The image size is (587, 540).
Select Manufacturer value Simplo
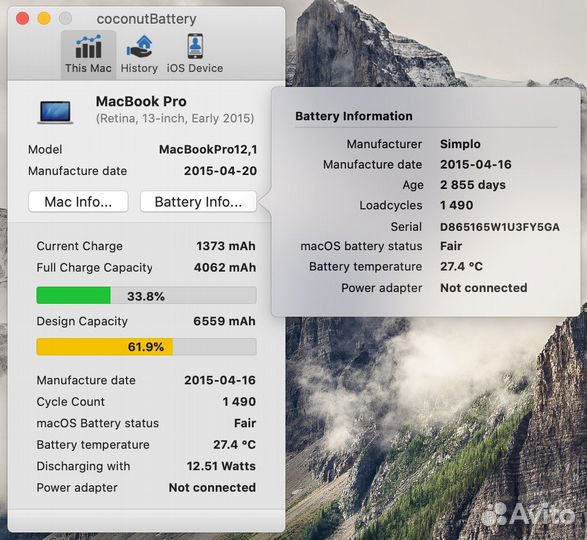[x=460, y=144]
